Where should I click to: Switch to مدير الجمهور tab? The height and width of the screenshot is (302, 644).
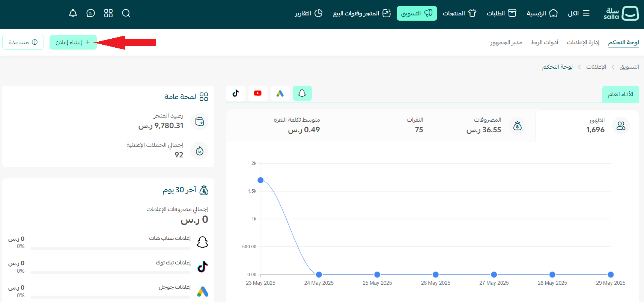coord(506,42)
